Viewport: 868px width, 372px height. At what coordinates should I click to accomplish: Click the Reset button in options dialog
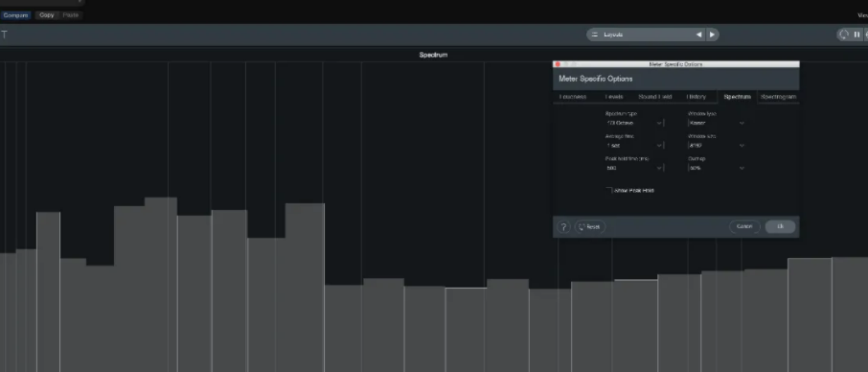click(590, 227)
